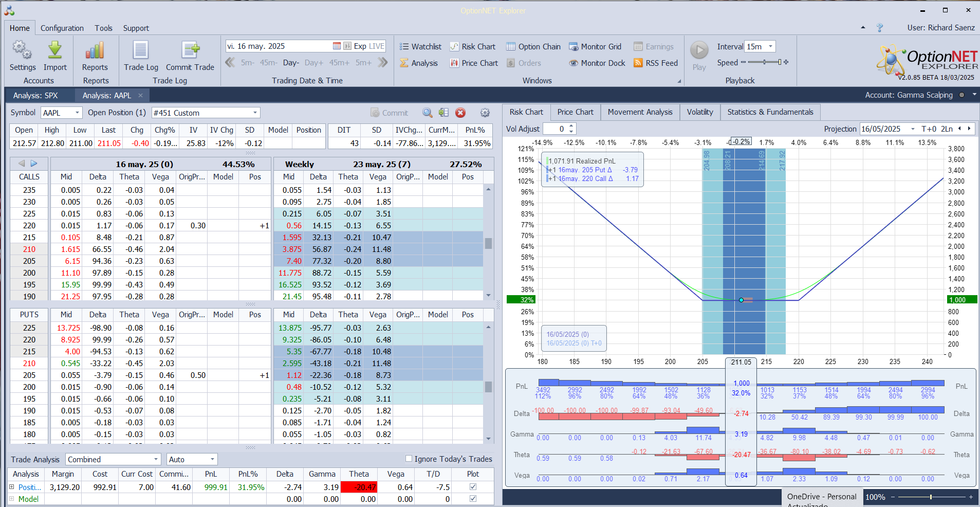
Task: Switch to Movement Analysis tab
Action: 640,112
